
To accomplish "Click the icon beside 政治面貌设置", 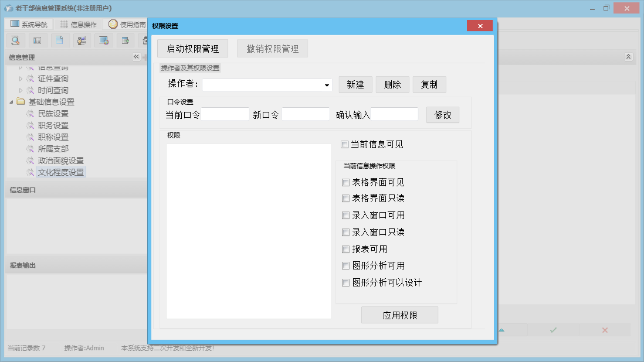I will [30, 160].
